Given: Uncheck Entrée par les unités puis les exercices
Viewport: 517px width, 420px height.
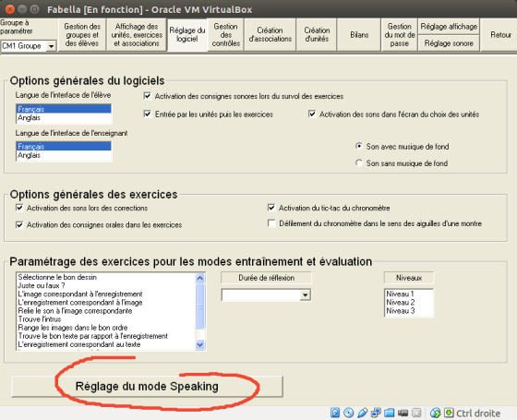Looking at the screenshot, I should 148,114.
